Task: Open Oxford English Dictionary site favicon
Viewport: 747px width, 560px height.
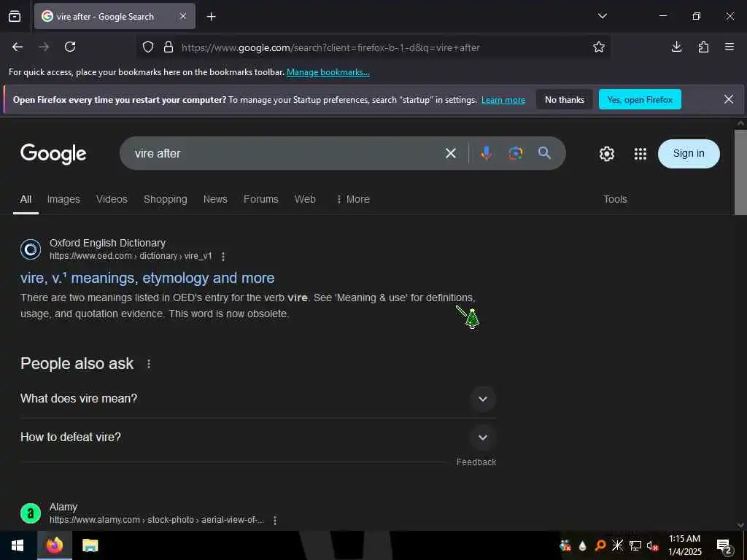Action: 31,249
